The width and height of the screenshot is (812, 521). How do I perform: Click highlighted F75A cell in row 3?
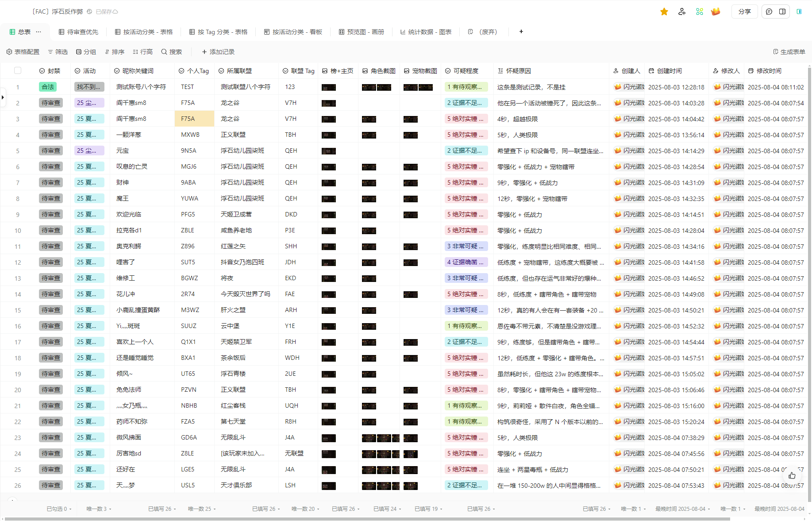[195, 119]
